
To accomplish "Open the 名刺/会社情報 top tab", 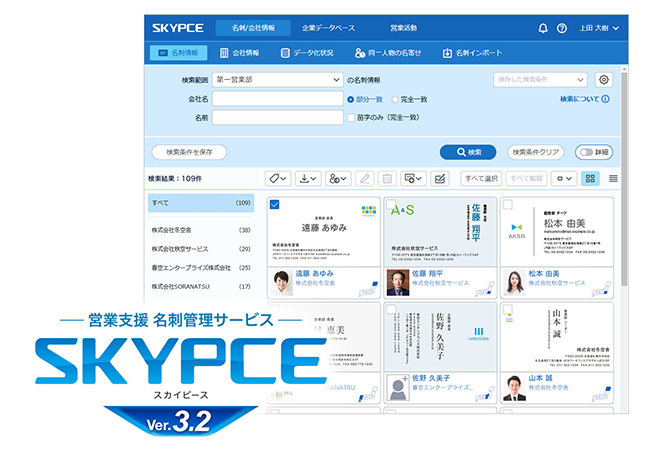I will [253, 28].
